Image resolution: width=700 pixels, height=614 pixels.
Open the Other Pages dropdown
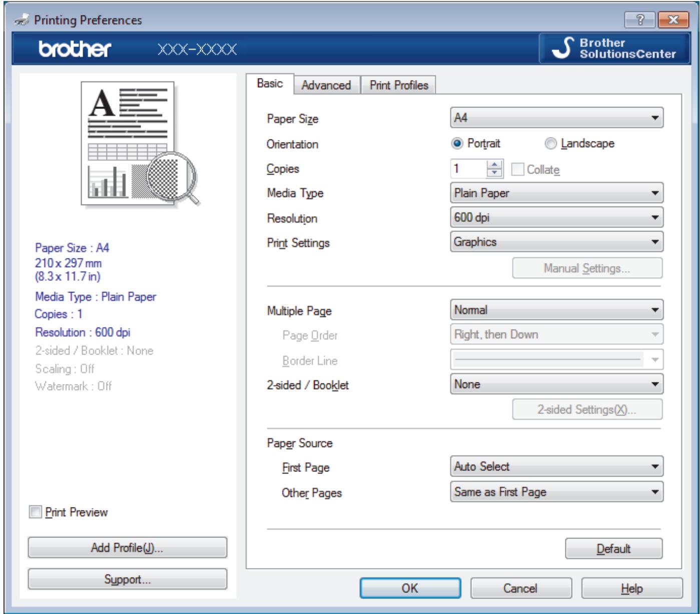coord(557,491)
